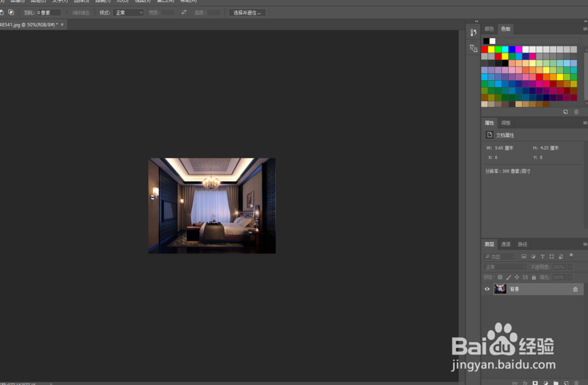Image resolution: width=588 pixels, height=385 pixels.
Task: Filter layers by type (T) icon
Action: tap(542, 257)
